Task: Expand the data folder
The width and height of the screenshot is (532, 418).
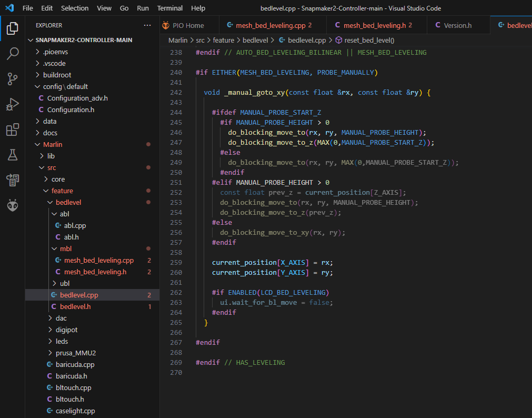Action: click(x=92, y=121)
